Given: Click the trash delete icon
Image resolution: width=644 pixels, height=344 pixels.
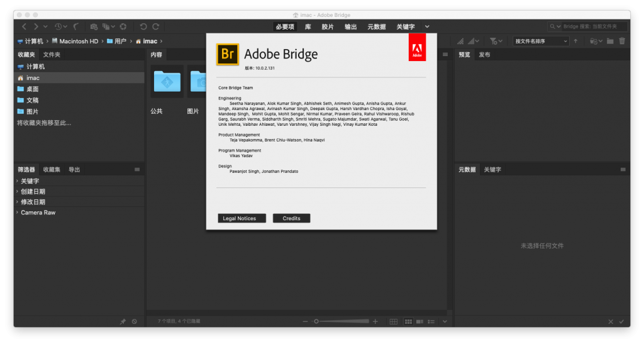Looking at the screenshot, I should pos(622,41).
